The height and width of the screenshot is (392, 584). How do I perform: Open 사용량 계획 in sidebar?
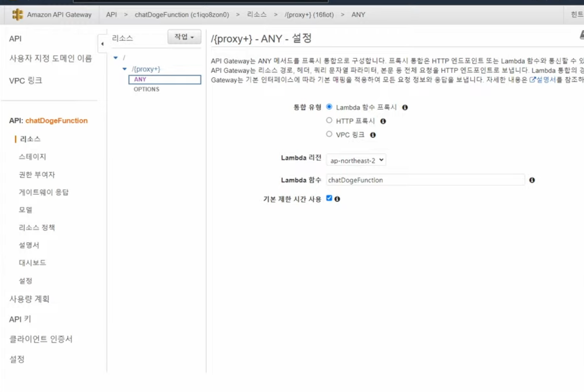pyautogui.click(x=29, y=299)
